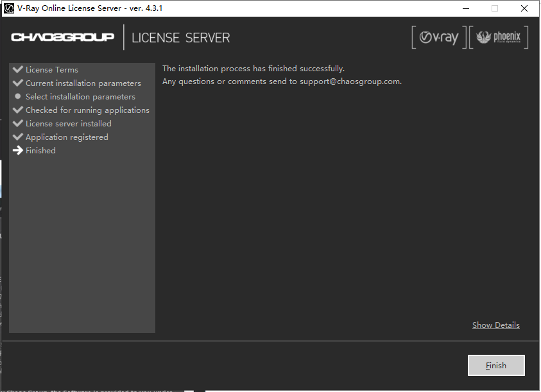Select the License Terms step
The image size is (541, 392).
[52, 70]
